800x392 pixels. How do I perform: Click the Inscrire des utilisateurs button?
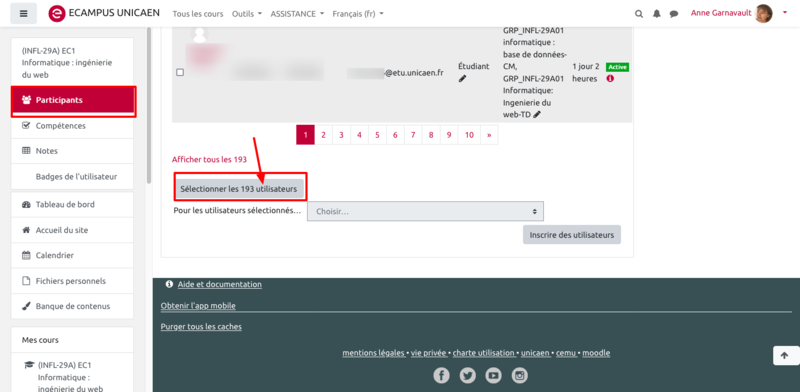pyautogui.click(x=571, y=235)
